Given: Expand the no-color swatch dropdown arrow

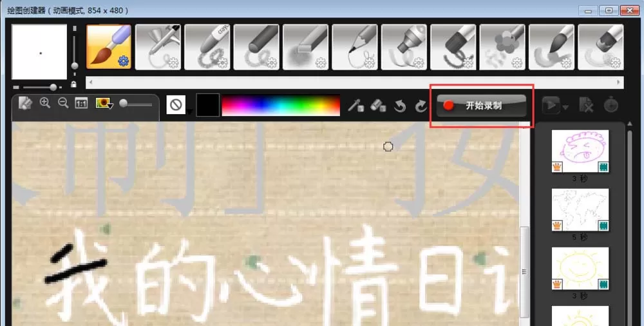Looking at the screenshot, I should coord(189,111).
